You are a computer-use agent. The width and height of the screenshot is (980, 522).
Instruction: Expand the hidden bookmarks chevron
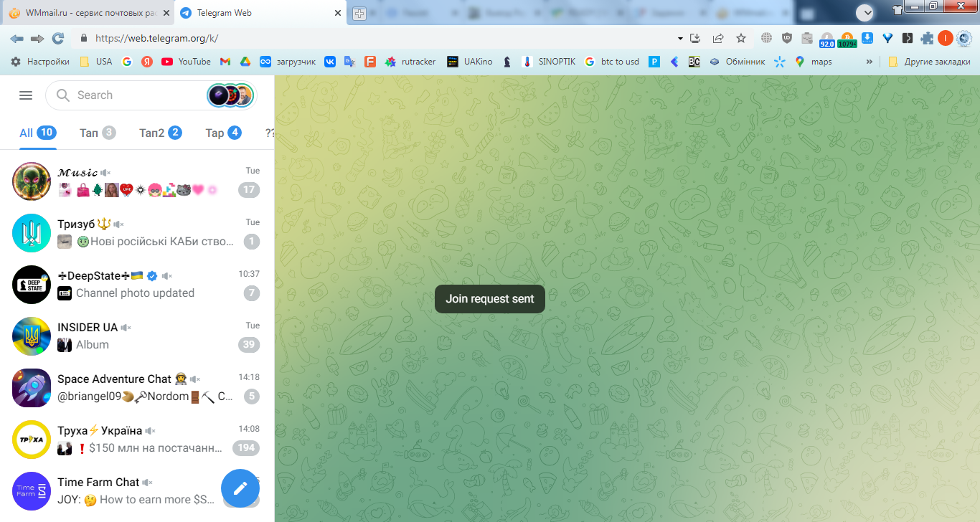(x=870, y=62)
